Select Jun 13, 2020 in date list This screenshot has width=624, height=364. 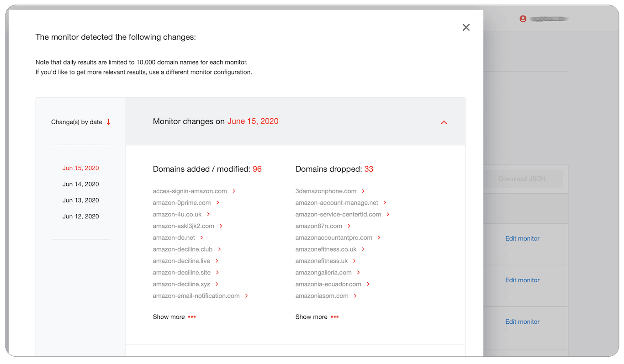coord(81,200)
